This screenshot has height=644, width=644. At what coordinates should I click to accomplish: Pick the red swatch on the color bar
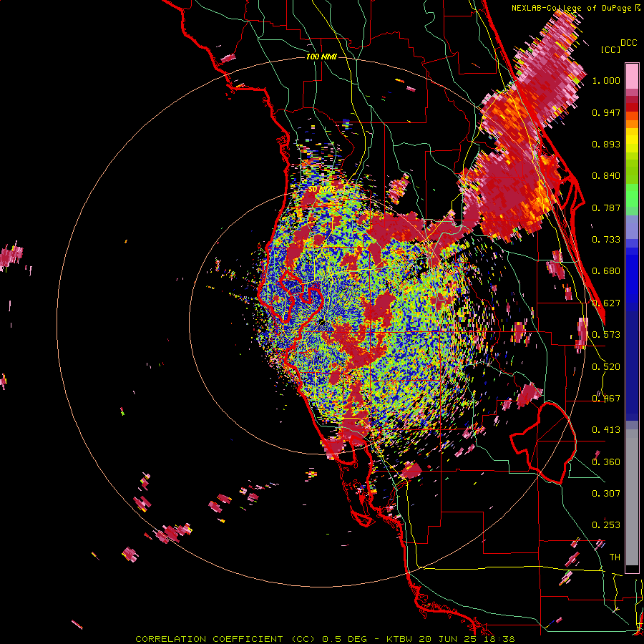coord(632,107)
